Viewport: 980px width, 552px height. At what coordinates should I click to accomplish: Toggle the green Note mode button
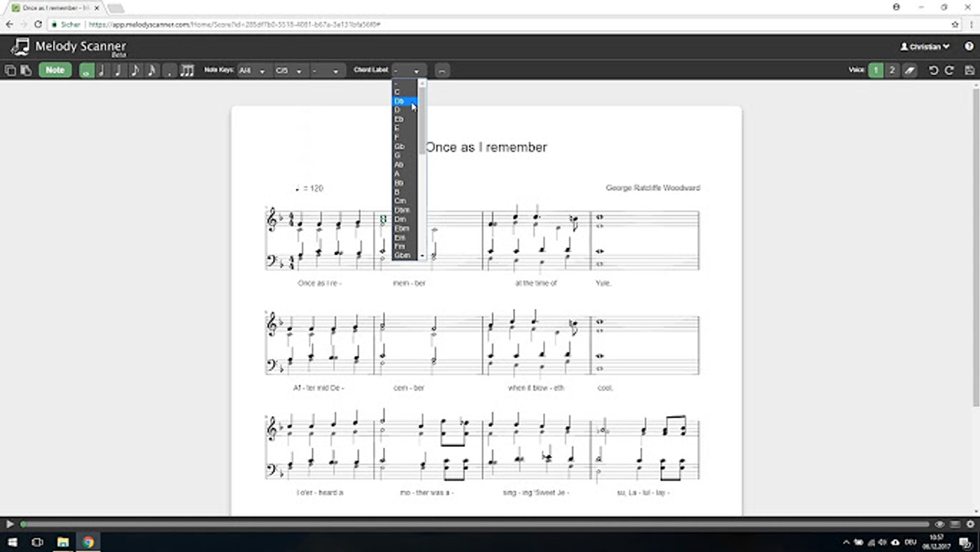(x=55, y=70)
